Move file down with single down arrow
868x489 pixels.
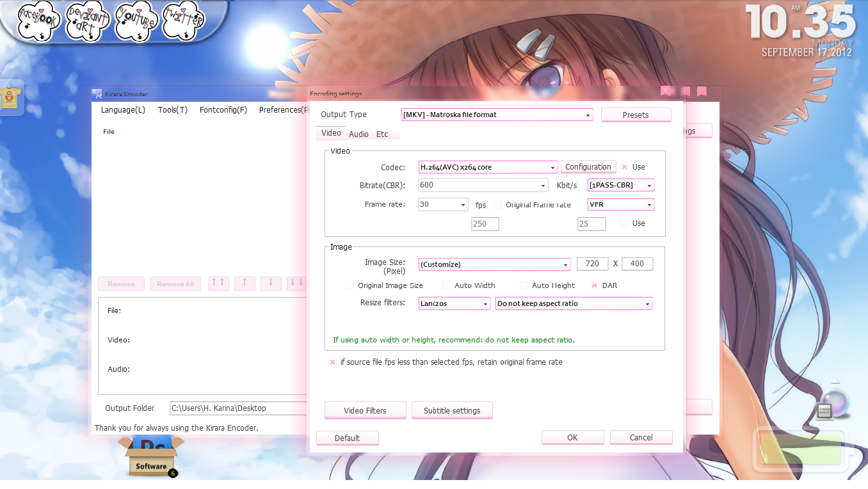point(271,284)
